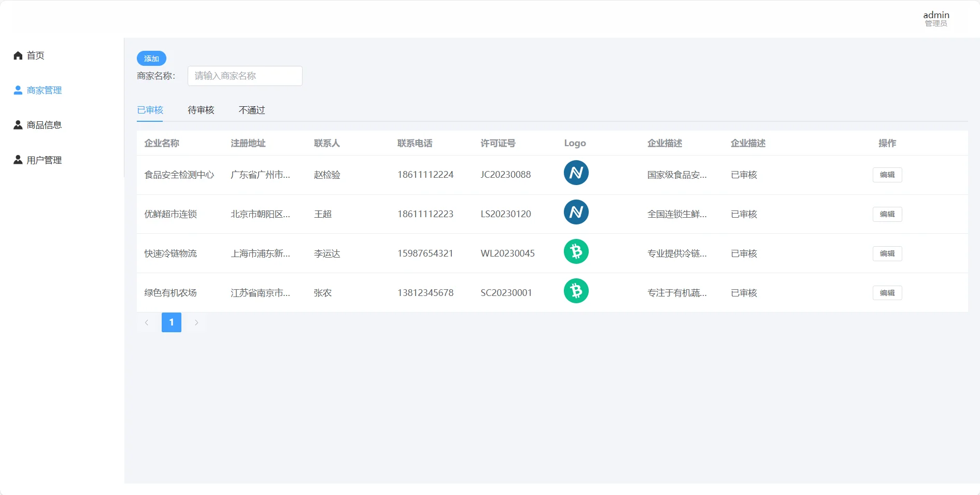Click description 专注于有机蔬...

(x=677, y=293)
